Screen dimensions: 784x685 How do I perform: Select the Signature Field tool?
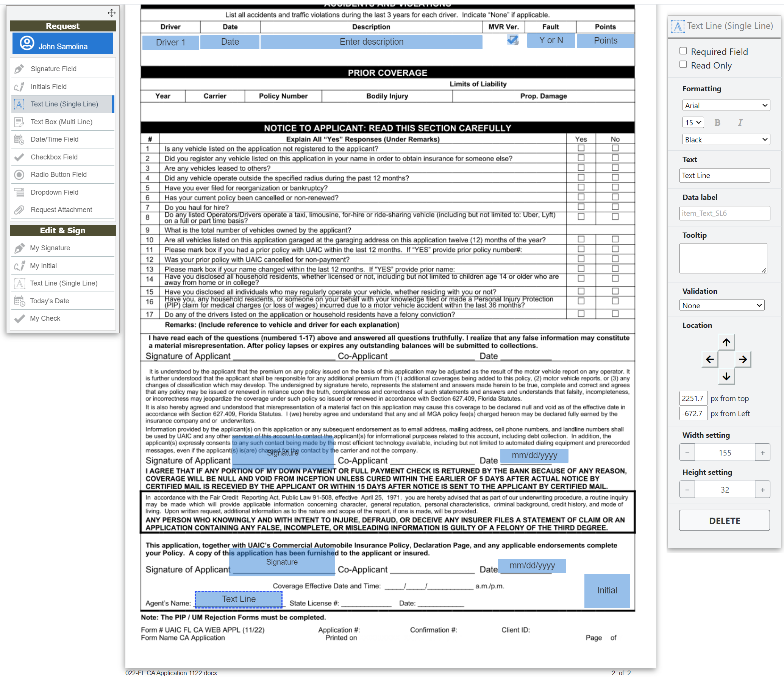pos(53,69)
